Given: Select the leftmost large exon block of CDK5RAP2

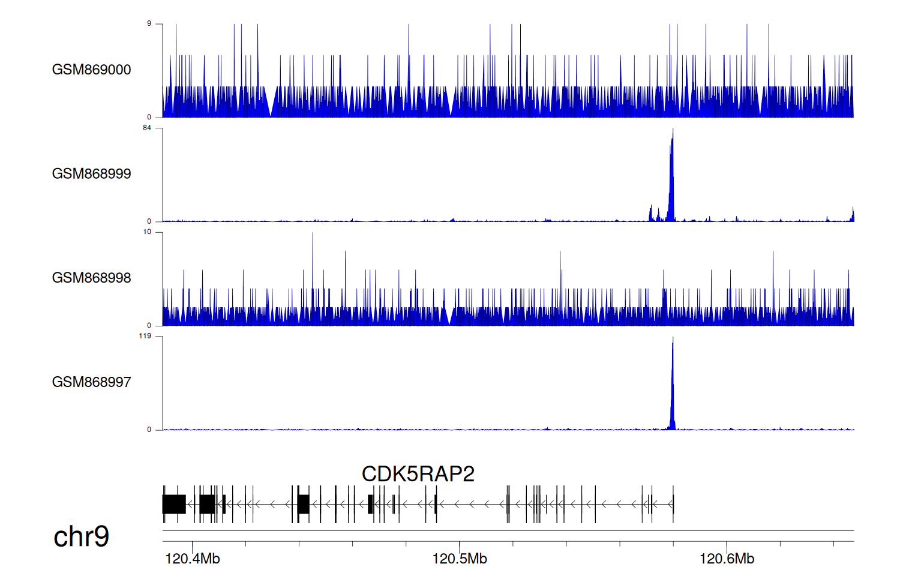Looking at the screenshot, I should [x=174, y=504].
